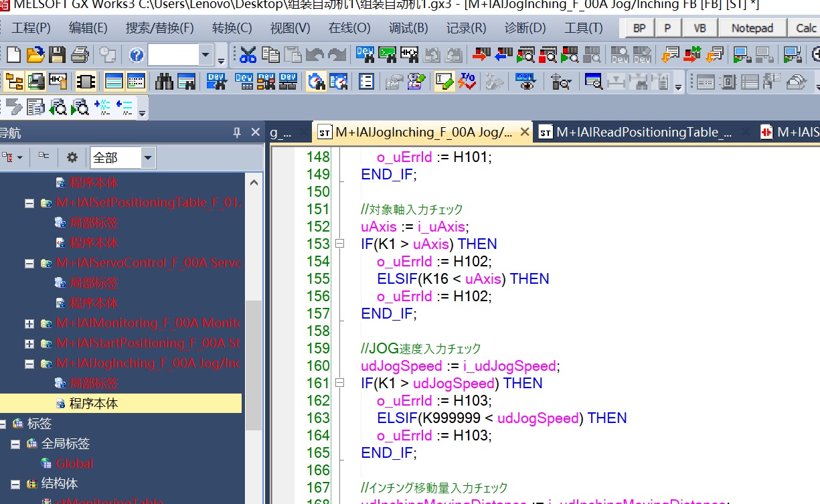
Task: Click the Read from PLC blue arrow icon
Action: point(502,55)
